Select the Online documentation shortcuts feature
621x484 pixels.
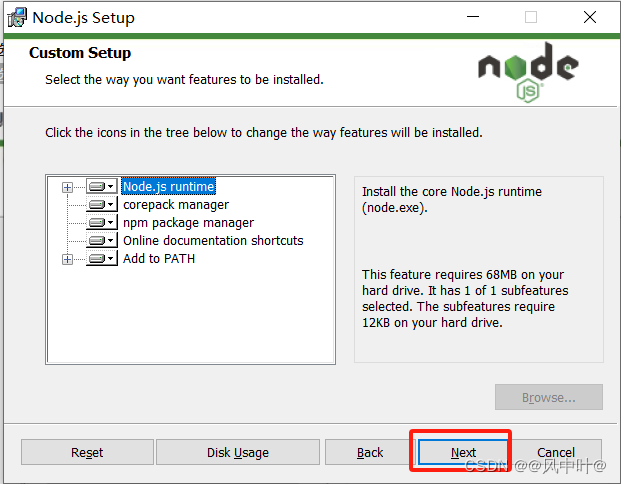pos(213,240)
